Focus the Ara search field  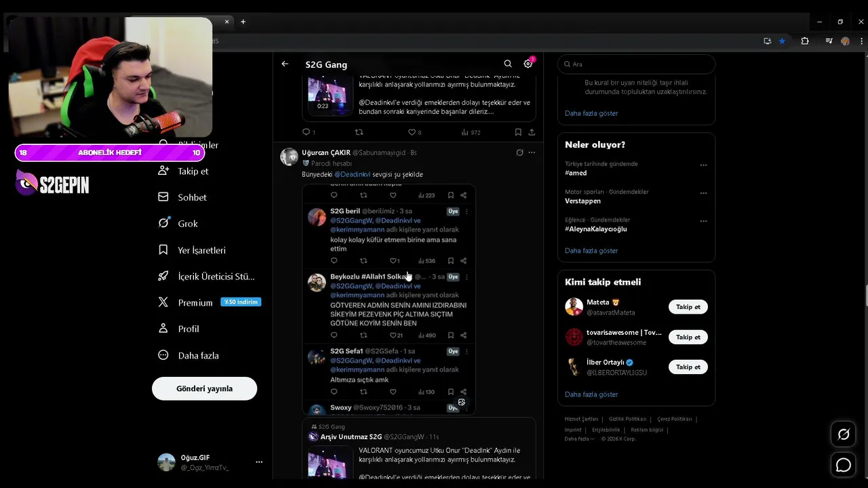(x=636, y=64)
